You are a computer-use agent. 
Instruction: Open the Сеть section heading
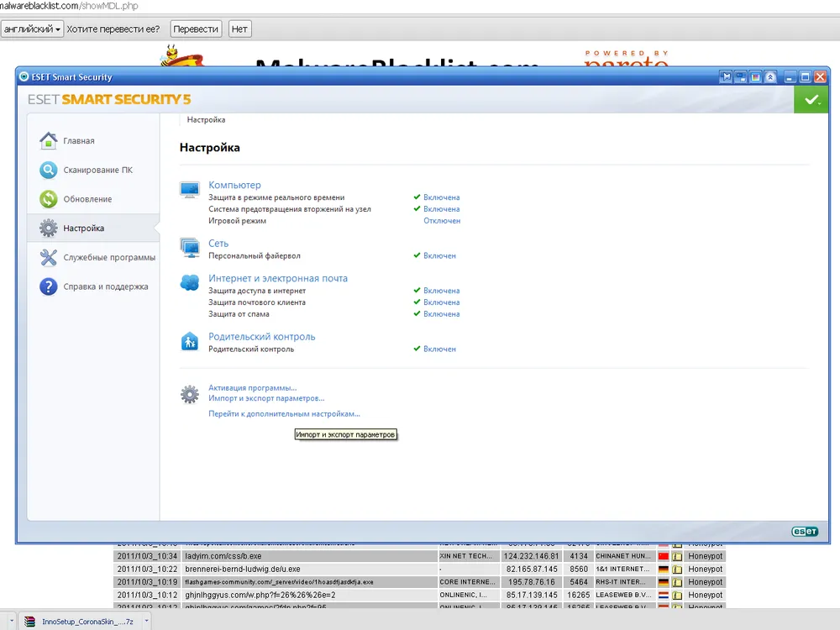click(218, 244)
